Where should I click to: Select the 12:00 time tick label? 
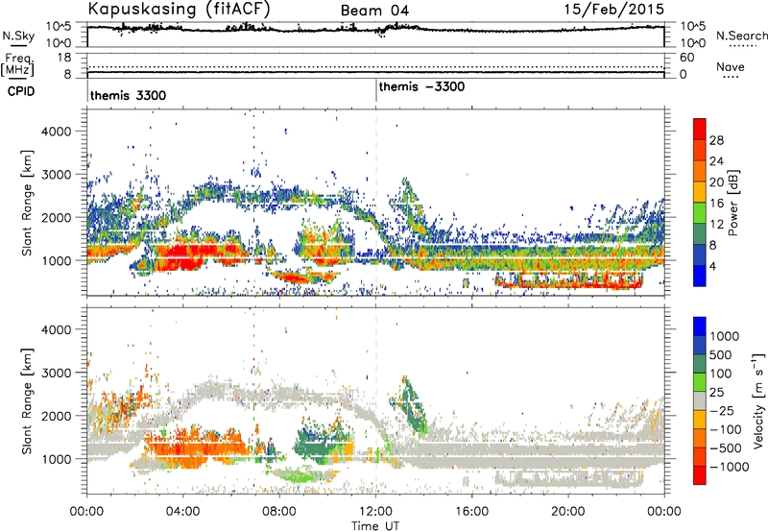pyautogui.click(x=375, y=512)
